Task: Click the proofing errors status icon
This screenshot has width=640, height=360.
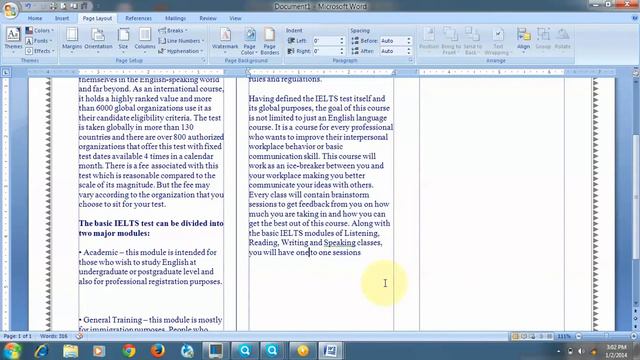Action: coord(79,336)
